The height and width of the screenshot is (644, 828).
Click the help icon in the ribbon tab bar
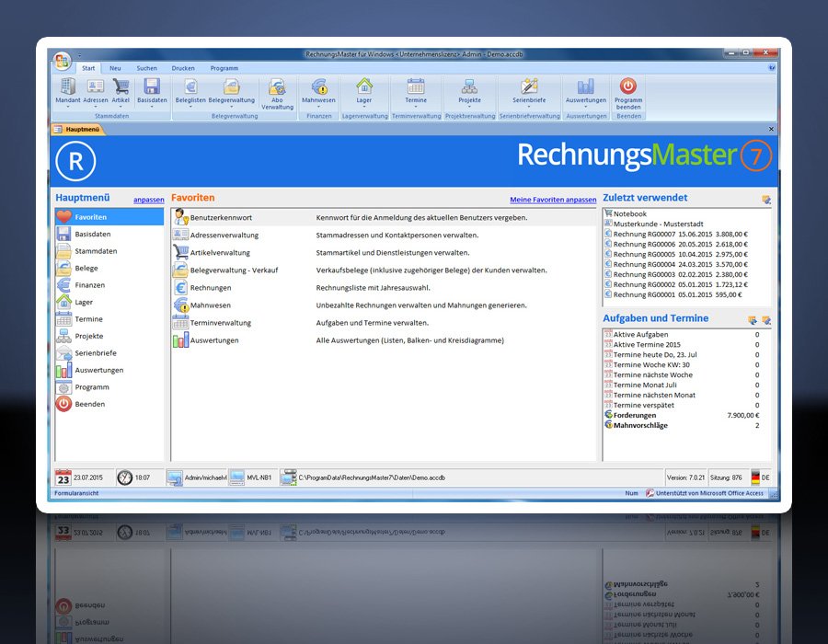pyautogui.click(x=772, y=67)
